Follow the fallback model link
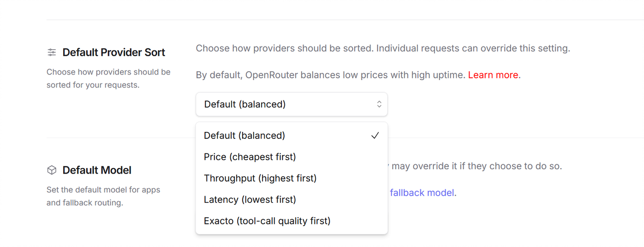This screenshot has width=644, height=247. 422,192
